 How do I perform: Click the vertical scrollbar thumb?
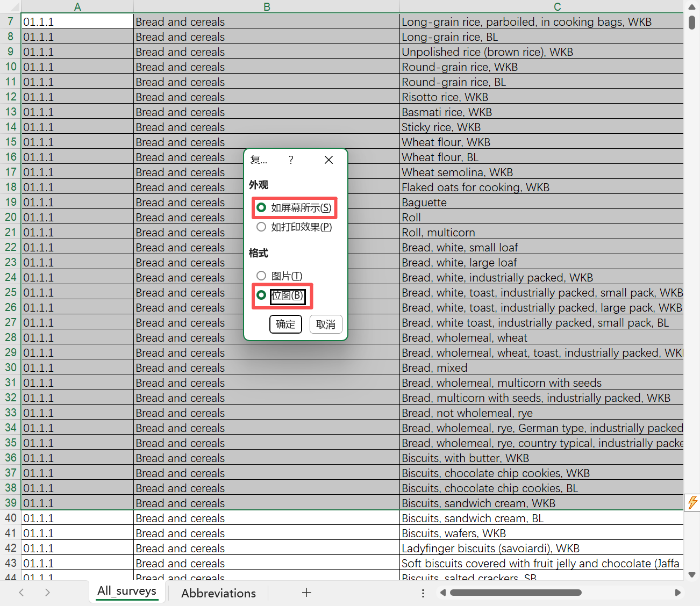[x=692, y=22]
